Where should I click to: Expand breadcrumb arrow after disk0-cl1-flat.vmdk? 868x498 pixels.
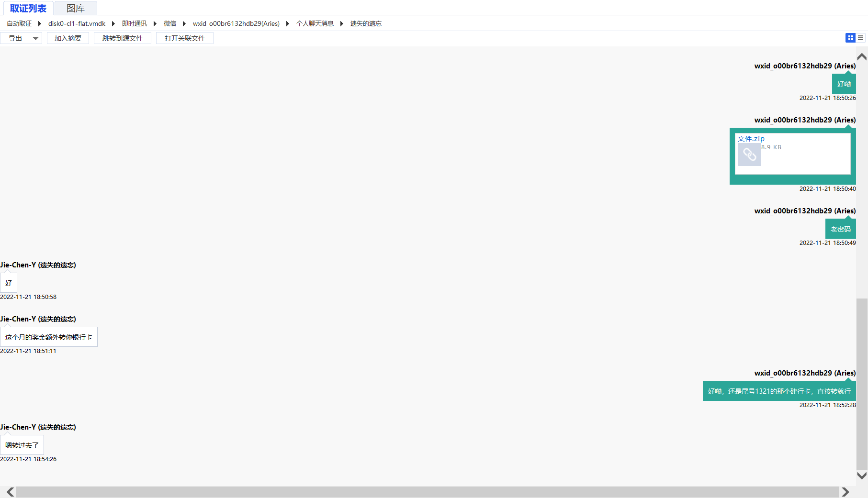[x=113, y=23]
